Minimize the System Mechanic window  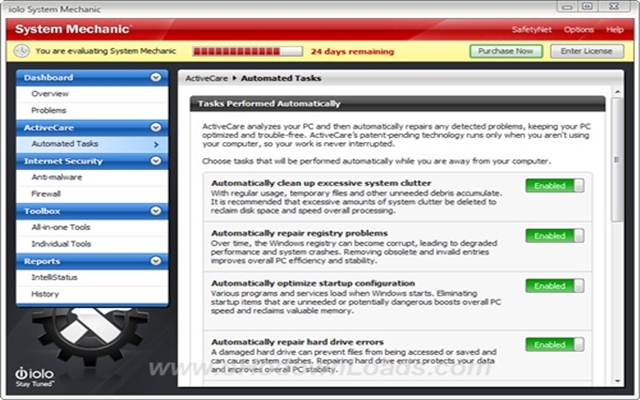click(567, 6)
